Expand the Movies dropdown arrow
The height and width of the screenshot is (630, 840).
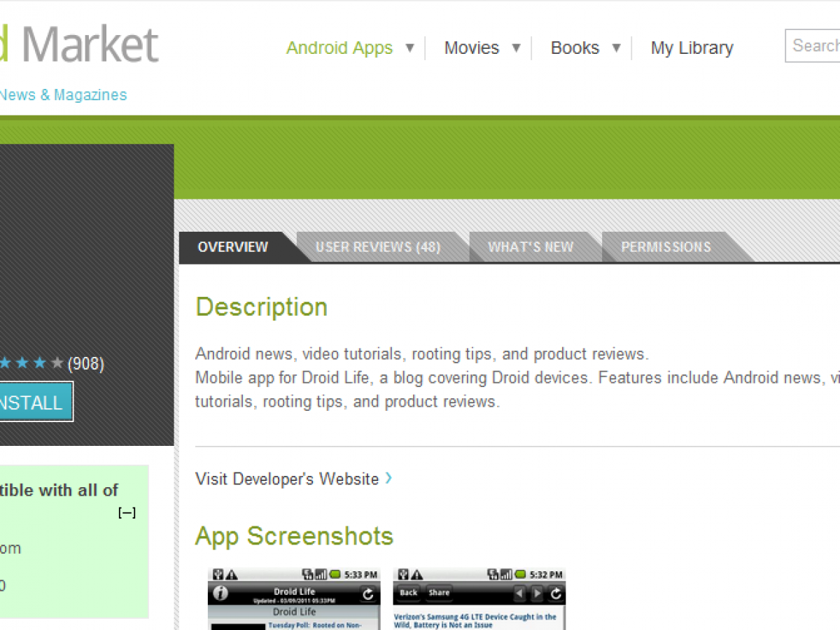517,48
